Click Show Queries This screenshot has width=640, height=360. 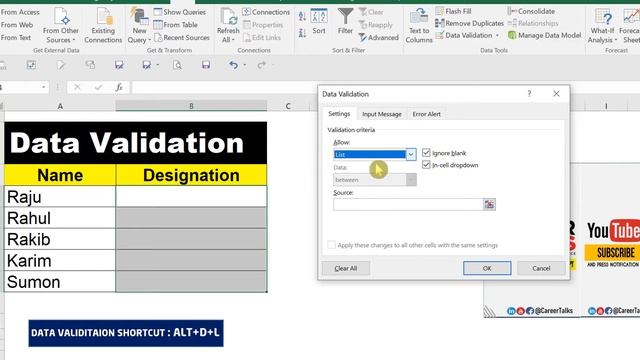(x=180, y=12)
